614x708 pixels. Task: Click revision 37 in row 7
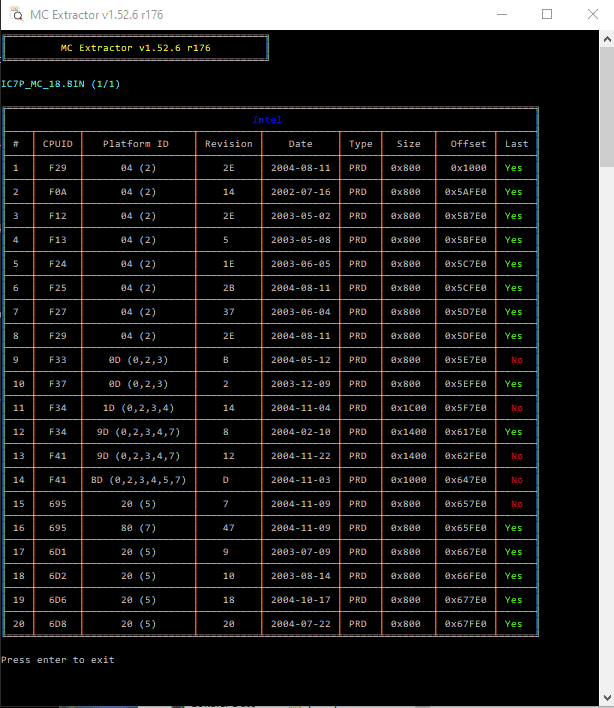pyautogui.click(x=228, y=312)
